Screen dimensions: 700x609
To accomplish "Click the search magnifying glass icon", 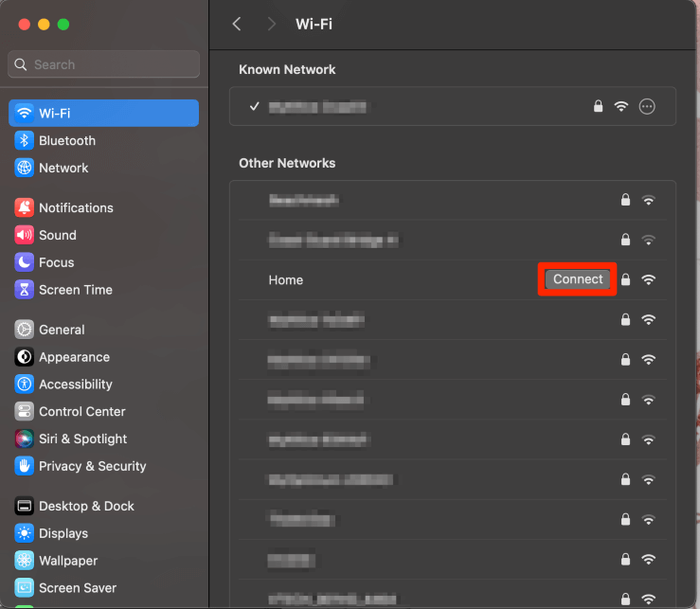I will pyautogui.click(x=21, y=64).
